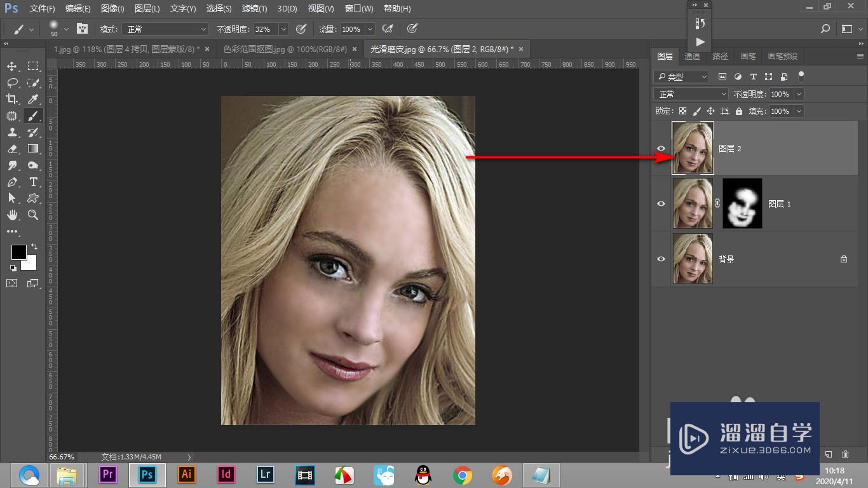Open the 图层(L) menu
The width and height of the screenshot is (868, 488).
coord(147,8)
